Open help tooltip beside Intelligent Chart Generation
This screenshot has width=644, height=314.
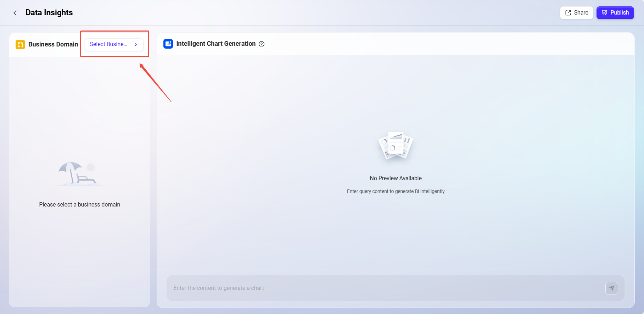click(262, 44)
